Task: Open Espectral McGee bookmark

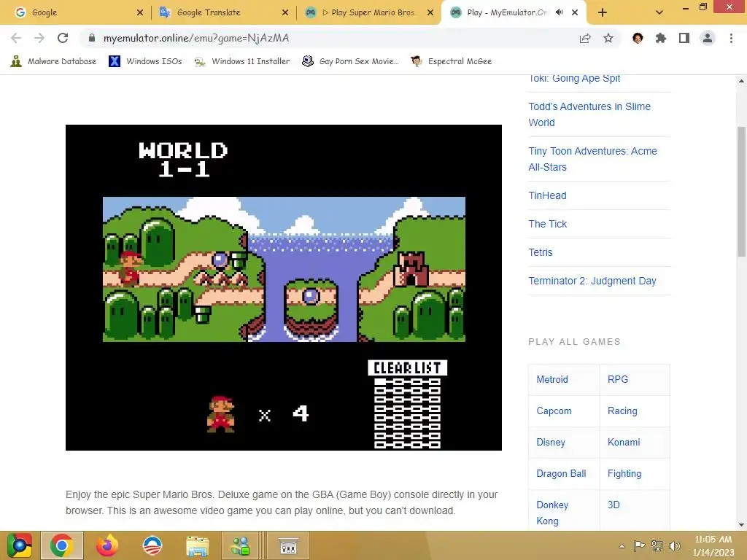Action: tap(451, 61)
